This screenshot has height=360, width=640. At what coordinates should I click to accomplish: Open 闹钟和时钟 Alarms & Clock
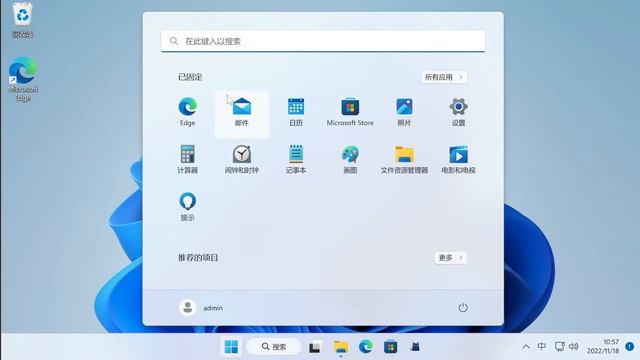pyautogui.click(x=242, y=160)
